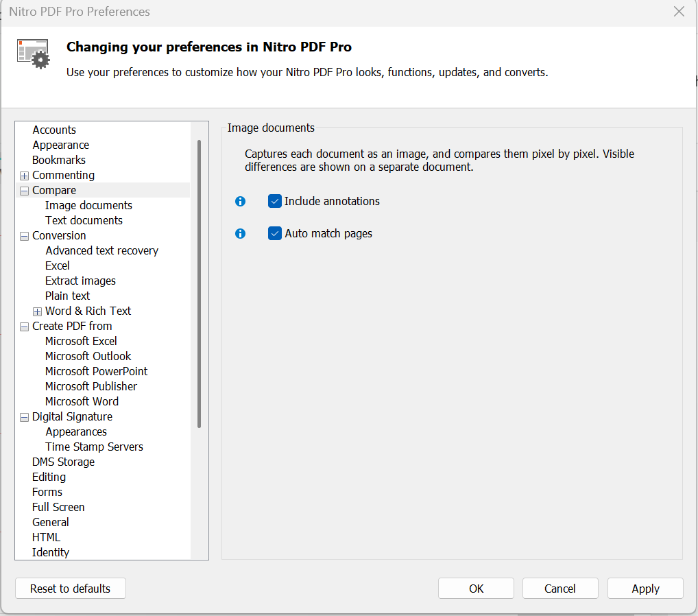The image size is (698, 616).
Task: Open Microsoft Publisher creation settings
Action: 91,387
